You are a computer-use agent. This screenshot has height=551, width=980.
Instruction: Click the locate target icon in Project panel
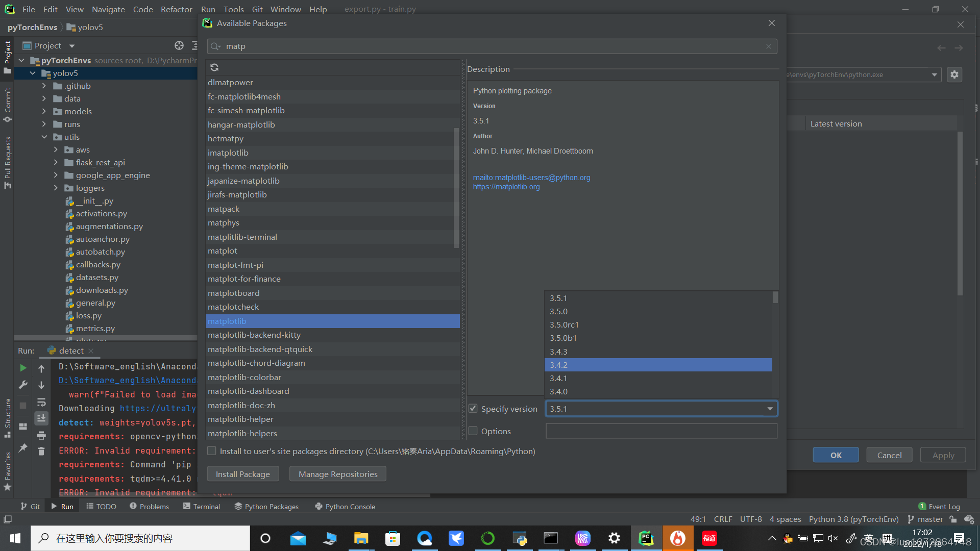click(179, 45)
